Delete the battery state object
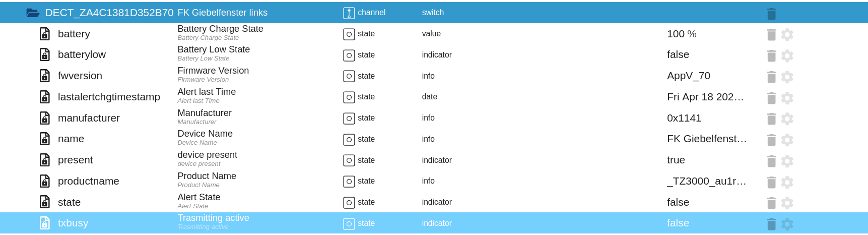The height and width of the screenshot is (235, 868). [771, 34]
